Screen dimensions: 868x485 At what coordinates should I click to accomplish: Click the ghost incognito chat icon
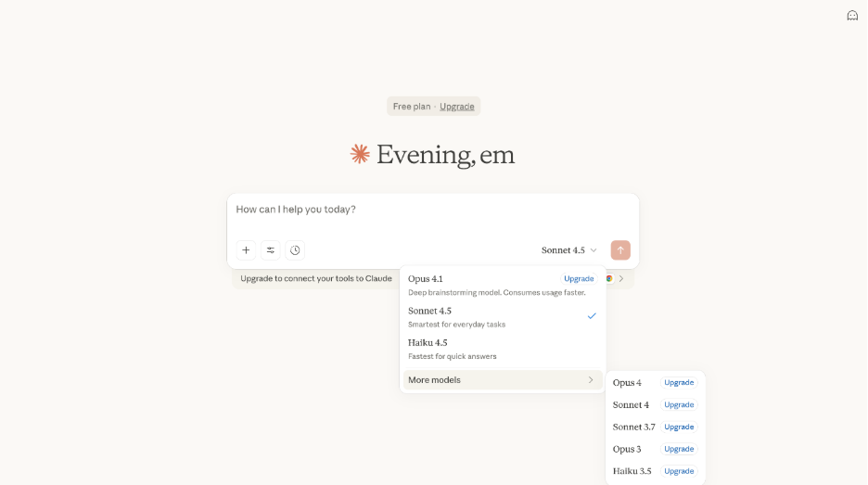click(x=852, y=16)
